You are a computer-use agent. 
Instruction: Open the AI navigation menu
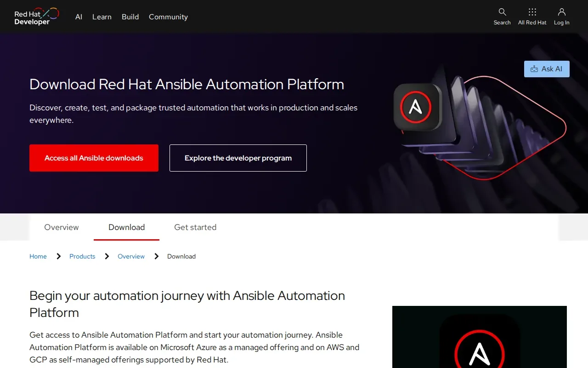[x=79, y=17]
